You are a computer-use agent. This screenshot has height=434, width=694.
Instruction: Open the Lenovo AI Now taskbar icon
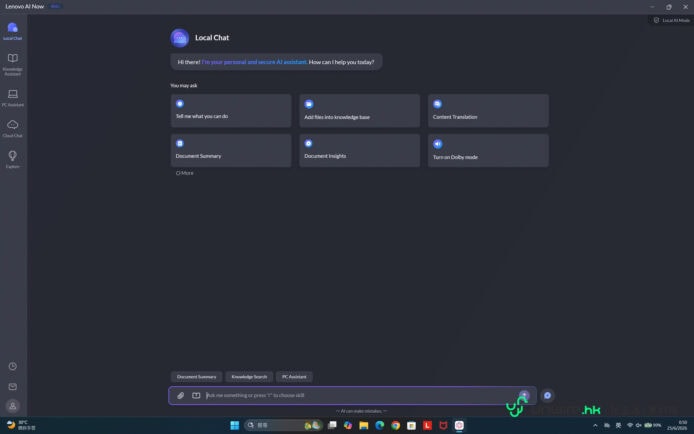(x=459, y=425)
